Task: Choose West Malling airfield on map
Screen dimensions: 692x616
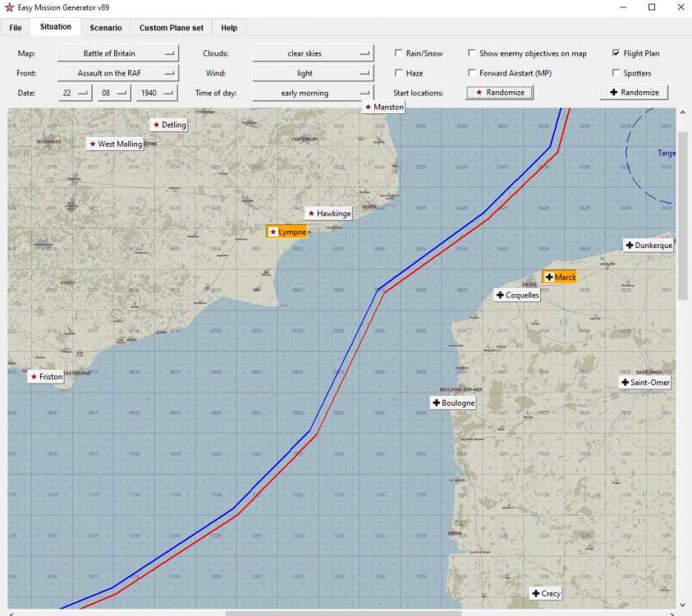Action: coord(115,144)
